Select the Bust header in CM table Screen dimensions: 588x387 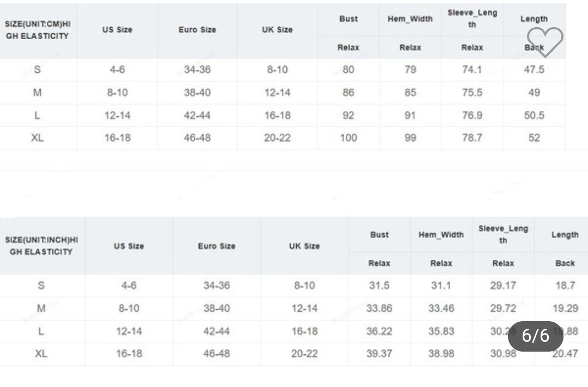[348, 19]
